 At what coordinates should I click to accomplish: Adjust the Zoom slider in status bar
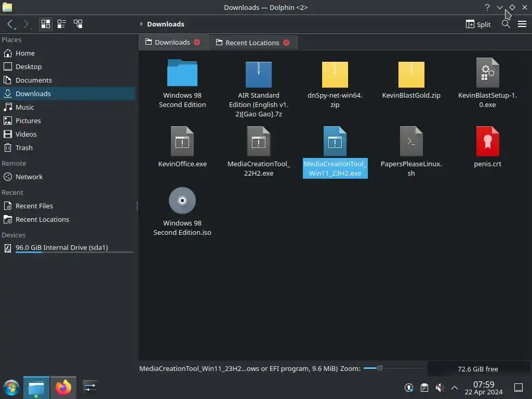point(393,368)
